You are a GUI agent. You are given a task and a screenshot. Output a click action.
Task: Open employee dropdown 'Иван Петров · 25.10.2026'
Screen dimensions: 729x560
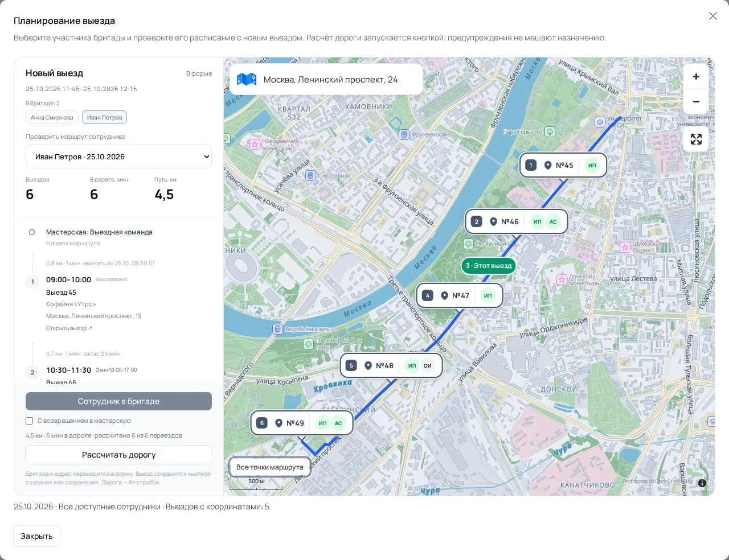click(x=118, y=157)
